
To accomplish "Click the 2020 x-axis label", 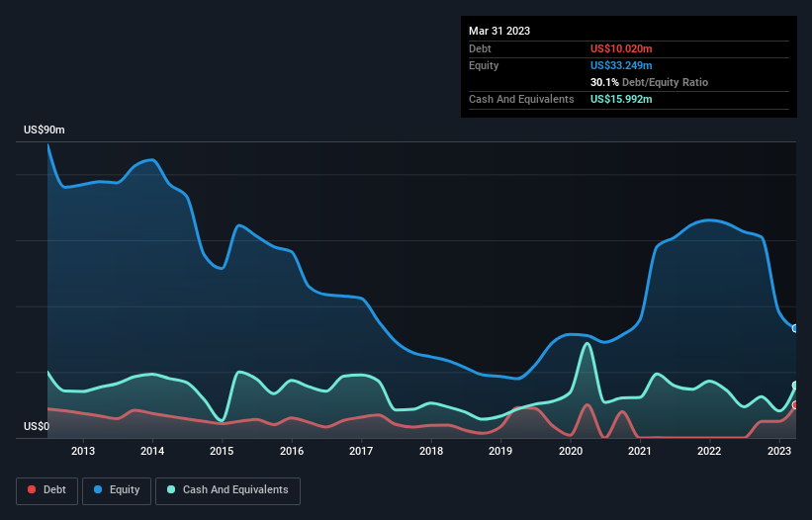I will point(570,451).
